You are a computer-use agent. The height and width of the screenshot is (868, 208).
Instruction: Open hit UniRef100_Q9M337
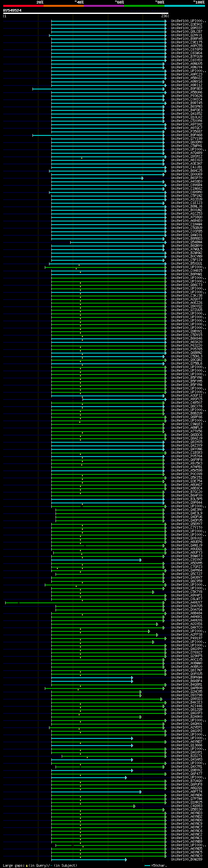click(x=187, y=28)
